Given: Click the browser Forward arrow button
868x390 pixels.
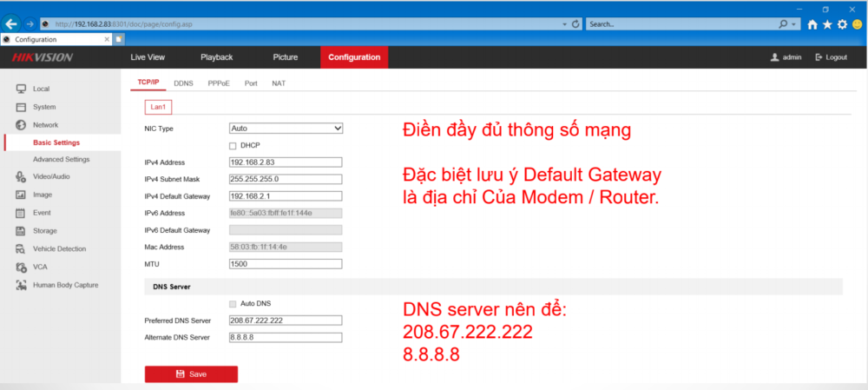Looking at the screenshot, I should pos(30,23).
